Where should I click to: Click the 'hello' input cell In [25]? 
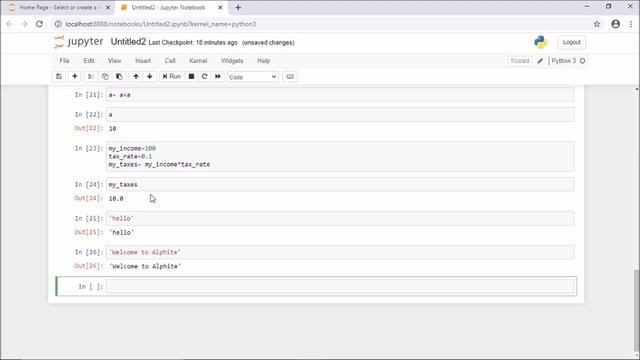[340, 218]
